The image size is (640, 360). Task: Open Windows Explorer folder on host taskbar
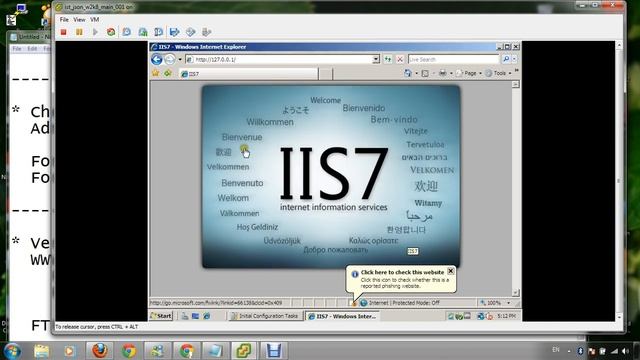coord(41,351)
